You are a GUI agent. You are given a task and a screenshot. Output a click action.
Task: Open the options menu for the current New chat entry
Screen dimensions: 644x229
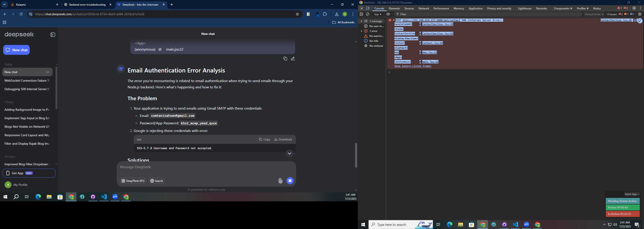click(47, 72)
